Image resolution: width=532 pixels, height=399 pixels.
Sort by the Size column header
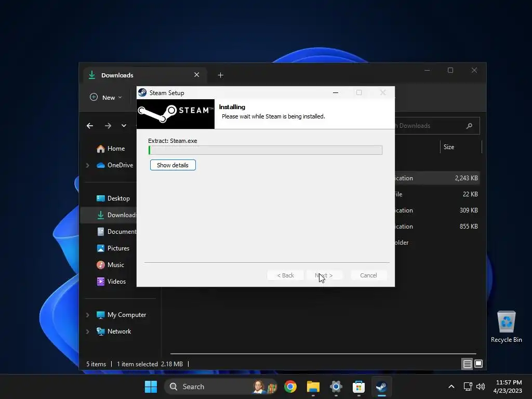pos(461,147)
